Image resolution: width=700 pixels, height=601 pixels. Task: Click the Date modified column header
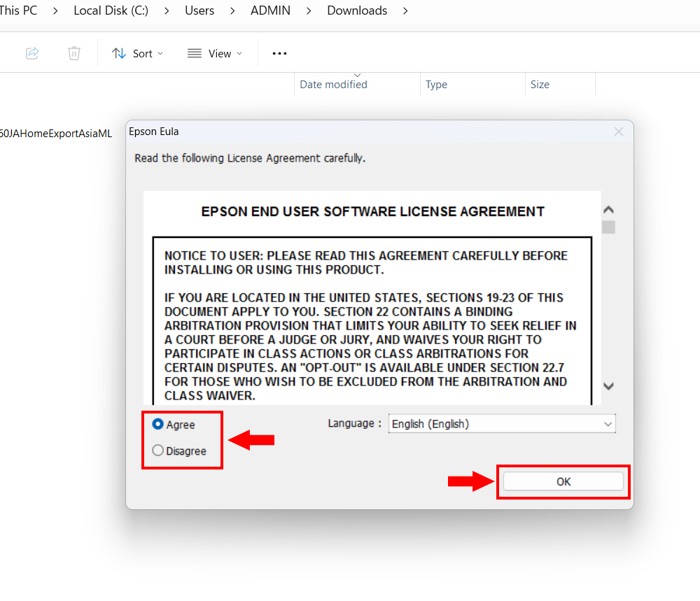click(x=357, y=85)
